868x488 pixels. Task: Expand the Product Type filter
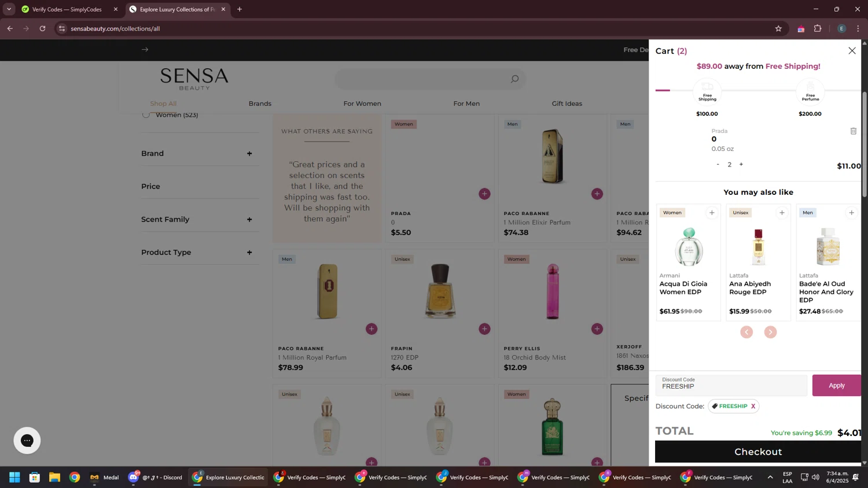(200, 252)
